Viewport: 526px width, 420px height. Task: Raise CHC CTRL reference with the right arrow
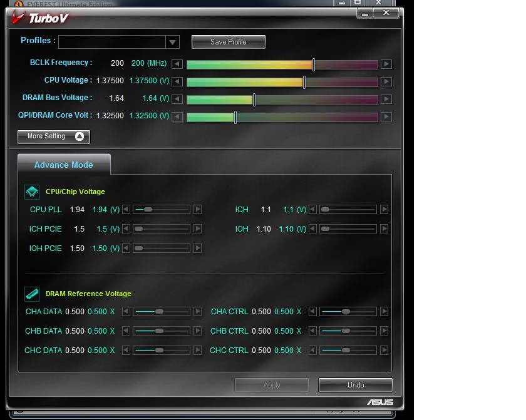pyautogui.click(x=384, y=351)
